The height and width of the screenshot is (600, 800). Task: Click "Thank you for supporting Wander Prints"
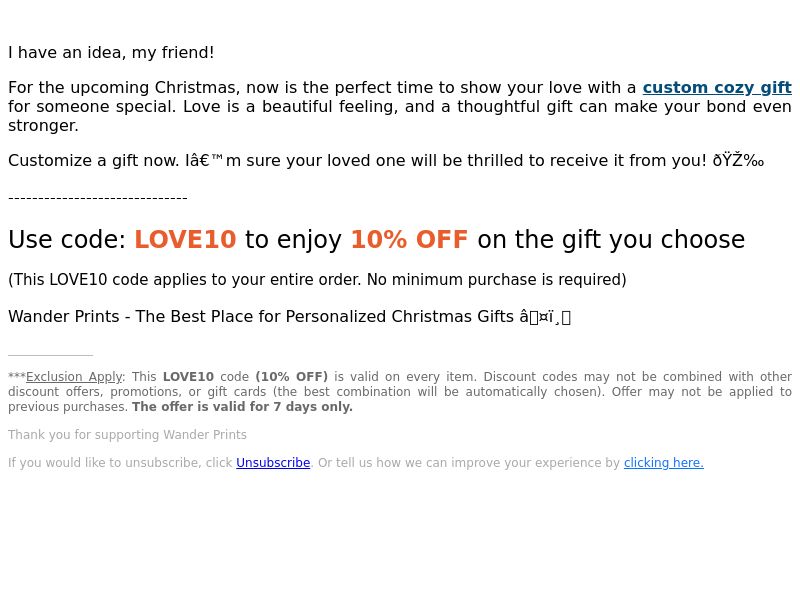click(x=128, y=435)
